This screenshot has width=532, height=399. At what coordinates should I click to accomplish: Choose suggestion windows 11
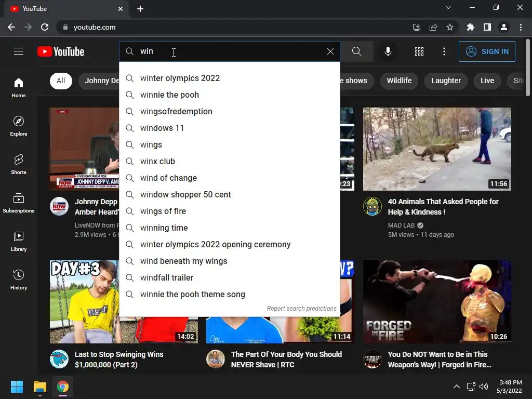pos(230,128)
